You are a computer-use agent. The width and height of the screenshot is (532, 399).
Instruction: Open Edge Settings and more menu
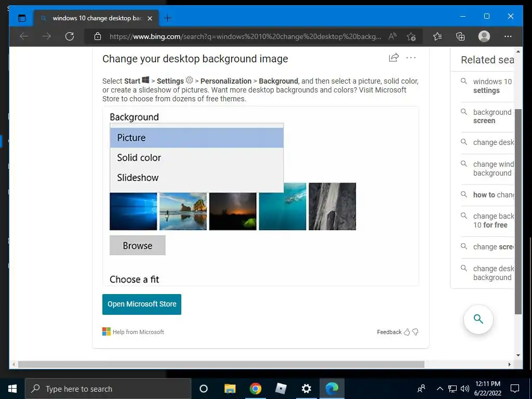508,36
